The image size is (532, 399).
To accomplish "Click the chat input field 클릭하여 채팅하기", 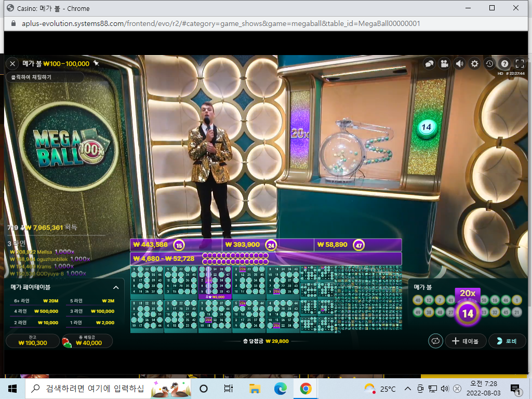I will coord(45,77).
